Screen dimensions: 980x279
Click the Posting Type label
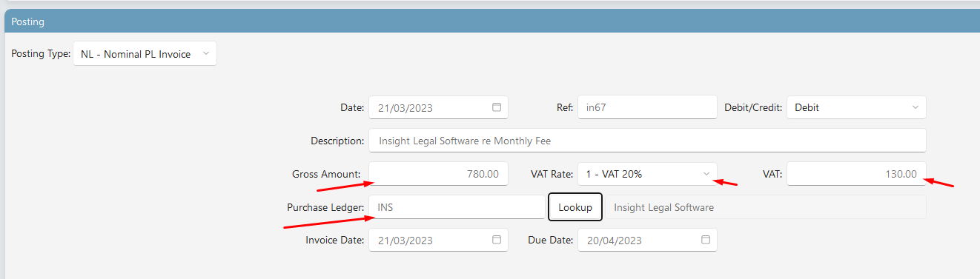[41, 54]
